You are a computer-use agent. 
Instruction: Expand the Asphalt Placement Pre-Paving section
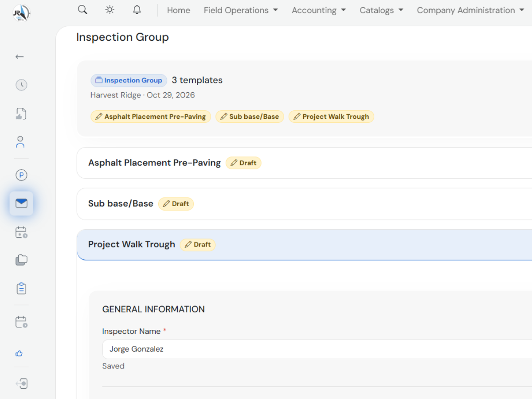[304, 163]
